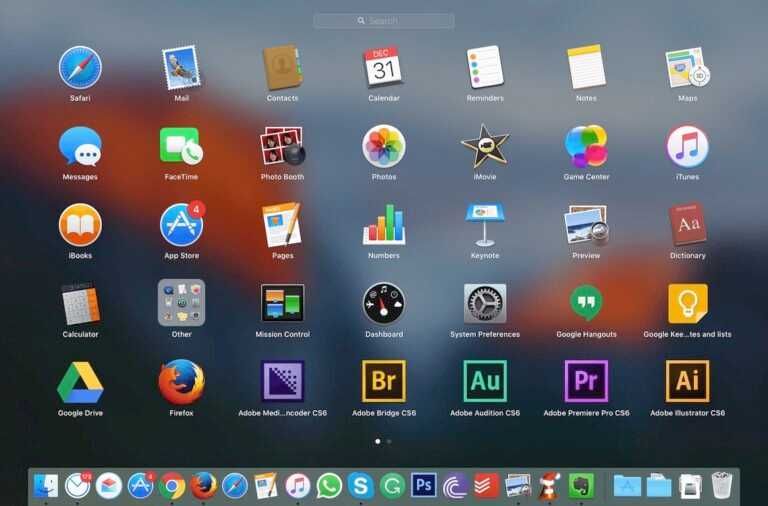Launch Keynote
Screen dimensions: 768x506
point(485,225)
